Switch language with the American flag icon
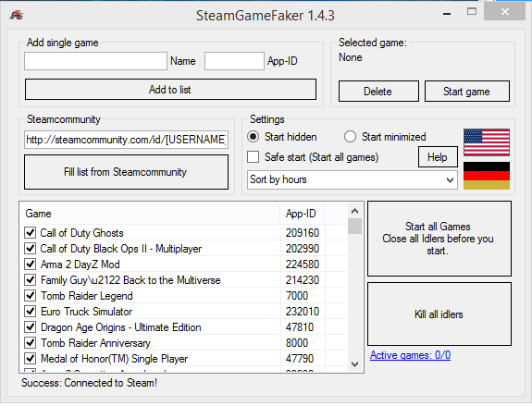 pos(486,142)
